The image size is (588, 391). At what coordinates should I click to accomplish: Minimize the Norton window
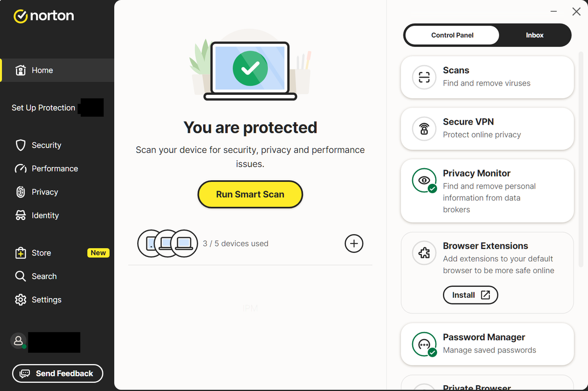(554, 12)
